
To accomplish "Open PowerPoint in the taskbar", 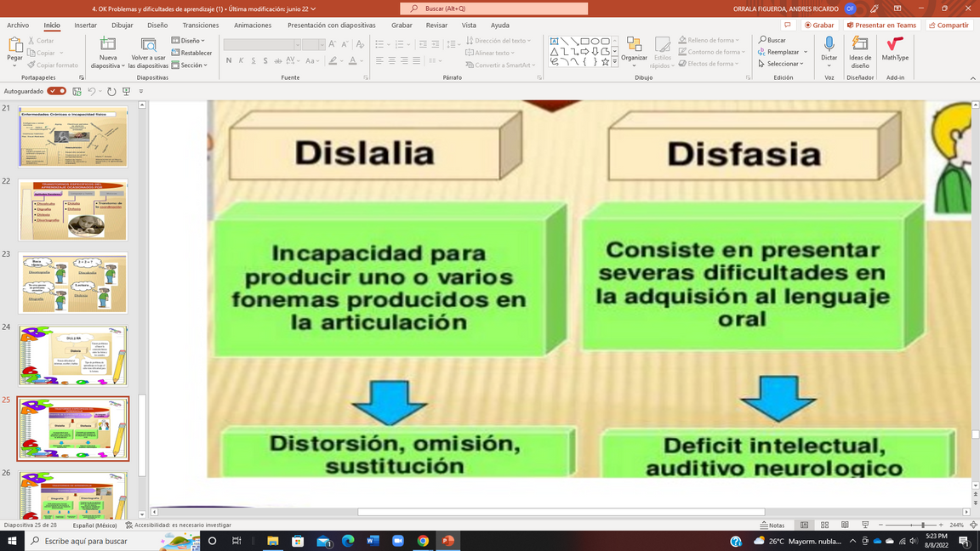I will (447, 541).
